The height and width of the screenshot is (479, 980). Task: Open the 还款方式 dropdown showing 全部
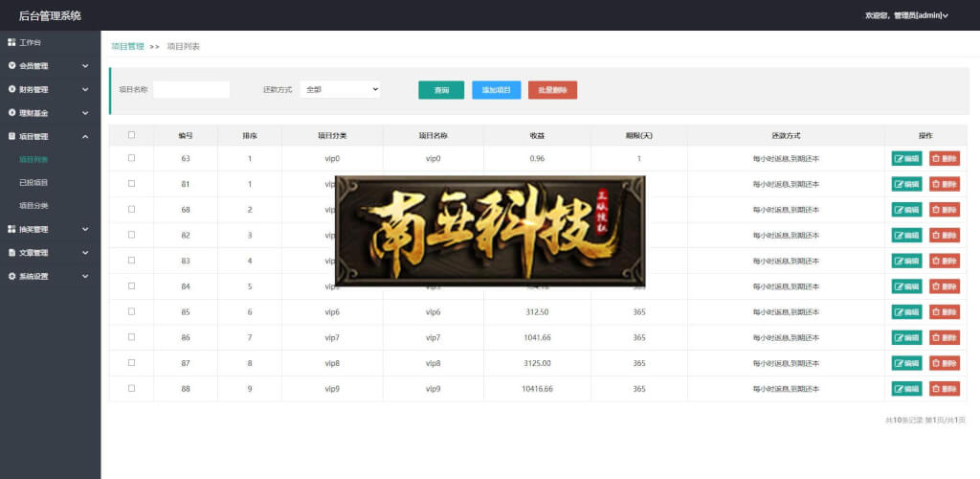(340, 89)
